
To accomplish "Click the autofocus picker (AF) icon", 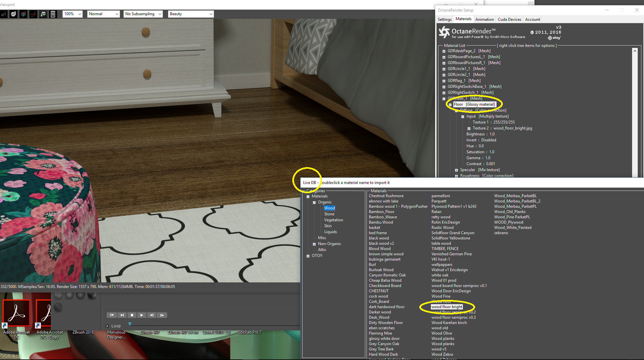I will tap(3, 14).
